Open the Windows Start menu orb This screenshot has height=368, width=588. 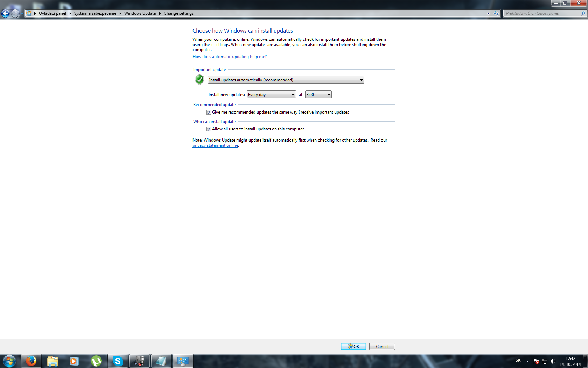pyautogui.click(x=9, y=361)
